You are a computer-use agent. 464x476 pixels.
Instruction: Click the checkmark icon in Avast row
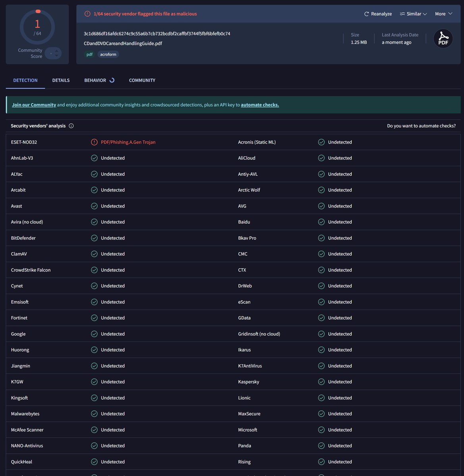click(94, 206)
